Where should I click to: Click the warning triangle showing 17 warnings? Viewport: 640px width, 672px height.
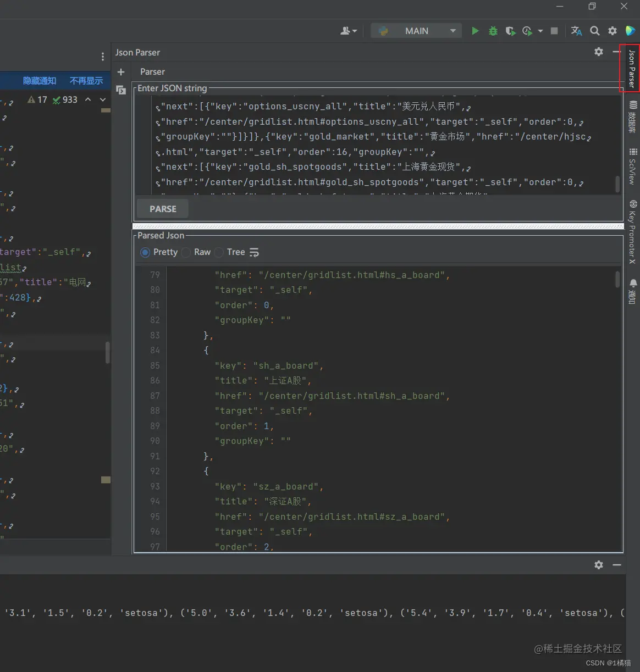[x=37, y=99]
